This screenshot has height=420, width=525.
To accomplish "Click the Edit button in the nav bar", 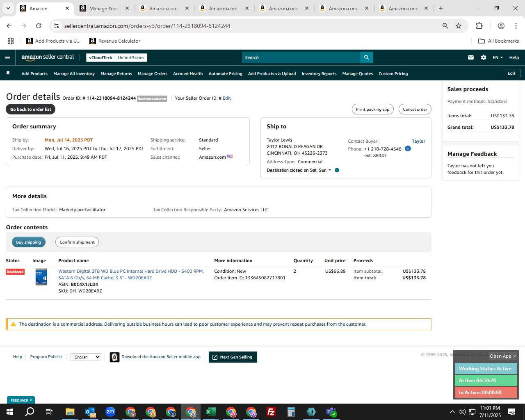I will [511, 73].
